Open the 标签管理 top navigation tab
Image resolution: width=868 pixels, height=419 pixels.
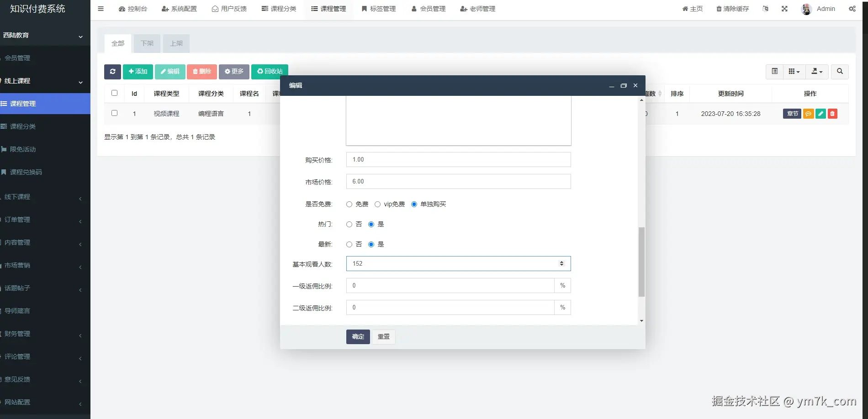[x=379, y=9]
